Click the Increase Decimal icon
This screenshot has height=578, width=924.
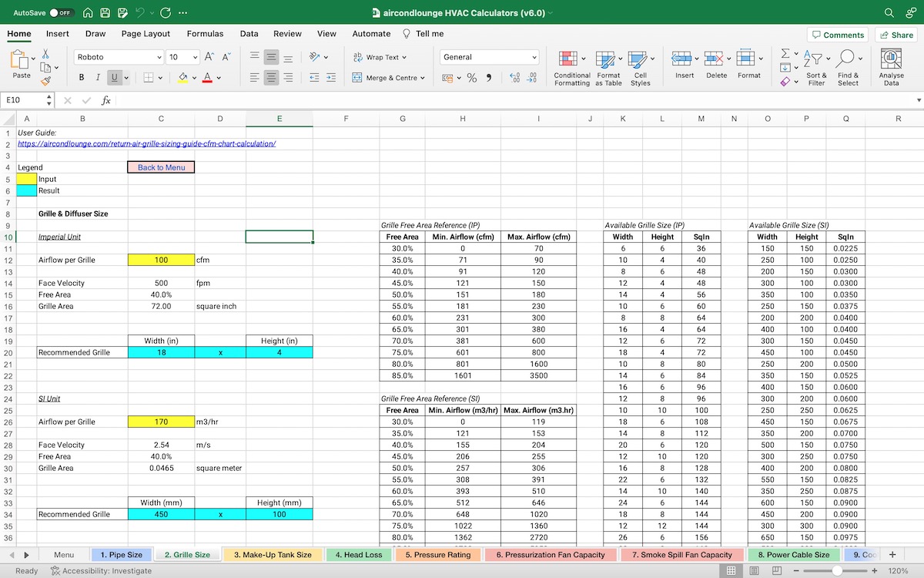click(514, 78)
